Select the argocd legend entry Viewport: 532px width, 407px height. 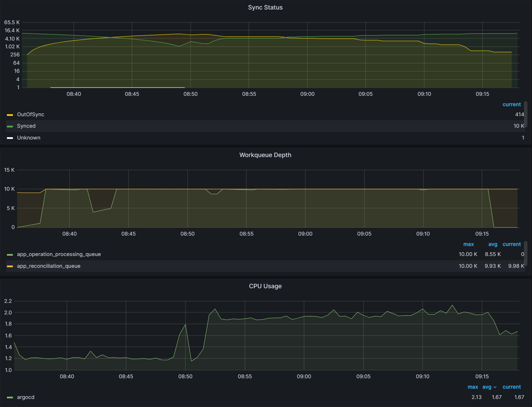pos(25,397)
